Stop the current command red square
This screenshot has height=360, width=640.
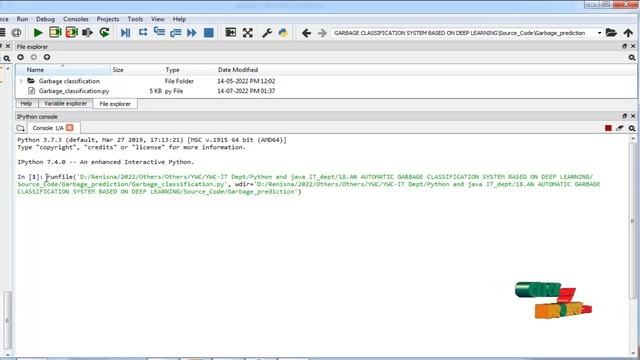(608, 128)
